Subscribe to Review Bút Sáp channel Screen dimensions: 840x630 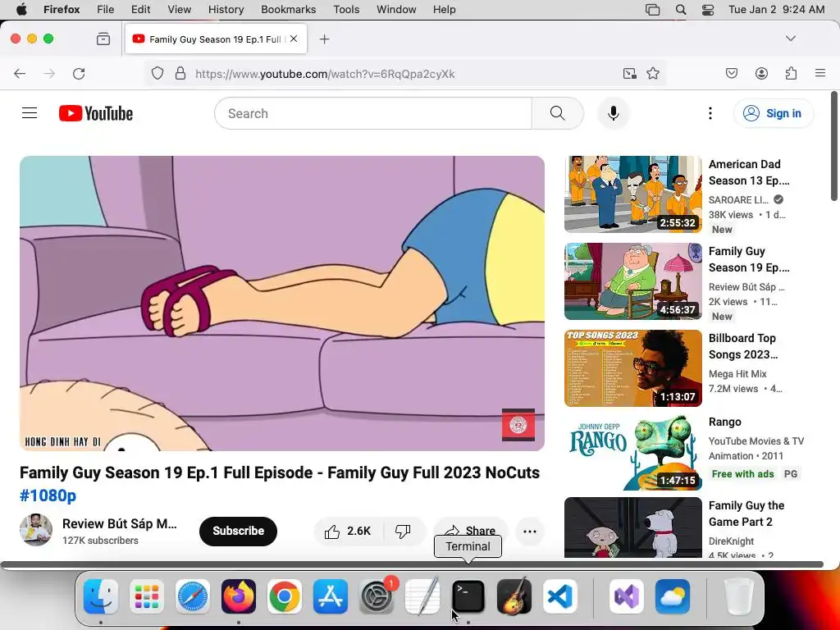click(x=238, y=531)
